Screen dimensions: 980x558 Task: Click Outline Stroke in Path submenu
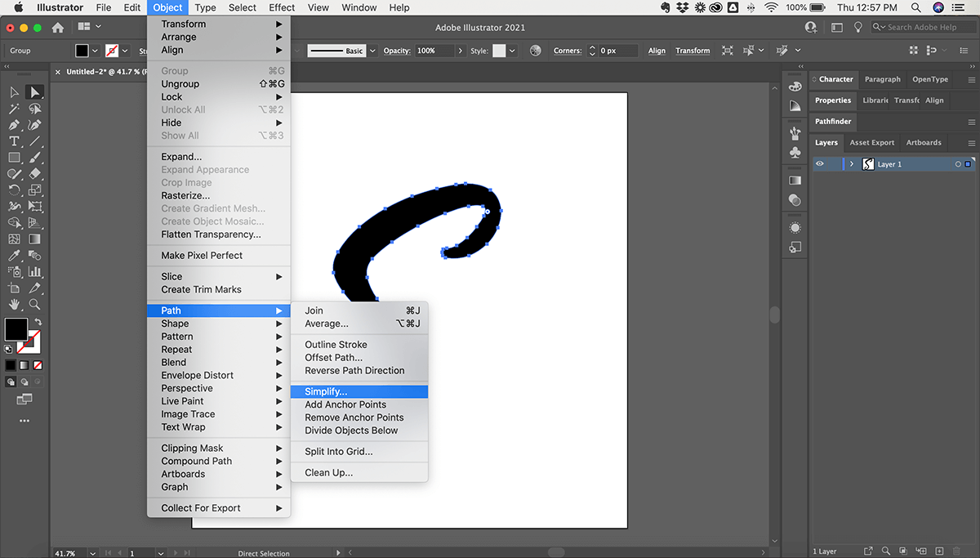pos(336,345)
